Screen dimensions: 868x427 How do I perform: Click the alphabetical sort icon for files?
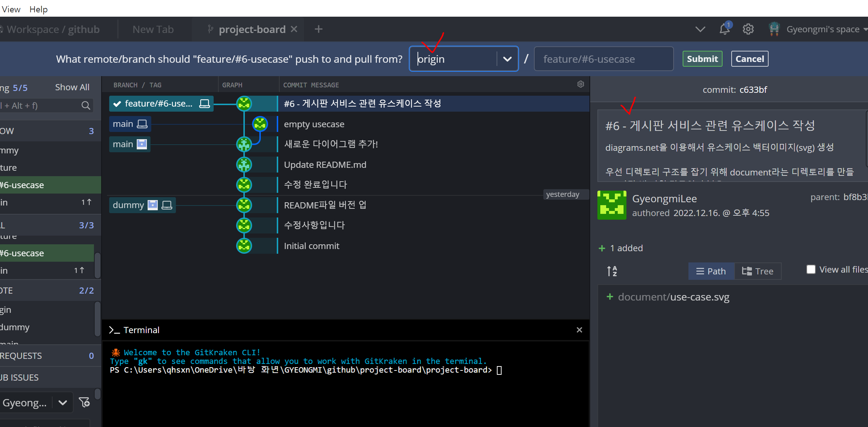[x=612, y=271]
